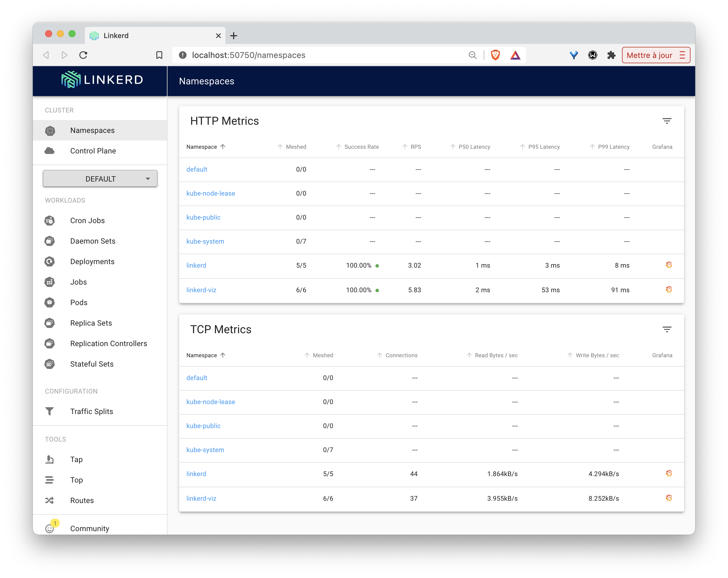The image size is (728, 578).
Task: Click the Jobs icon
Action: [x=50, y=282]
